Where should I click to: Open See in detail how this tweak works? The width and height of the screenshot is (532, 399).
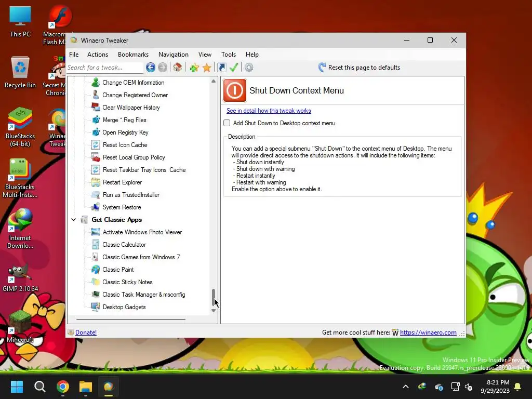[x=269, y=111]
